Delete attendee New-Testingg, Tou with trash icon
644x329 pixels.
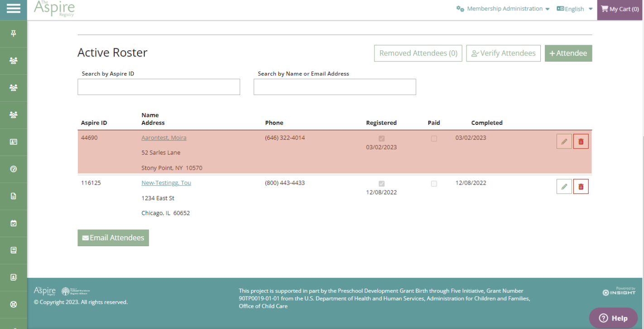(581, 186)
